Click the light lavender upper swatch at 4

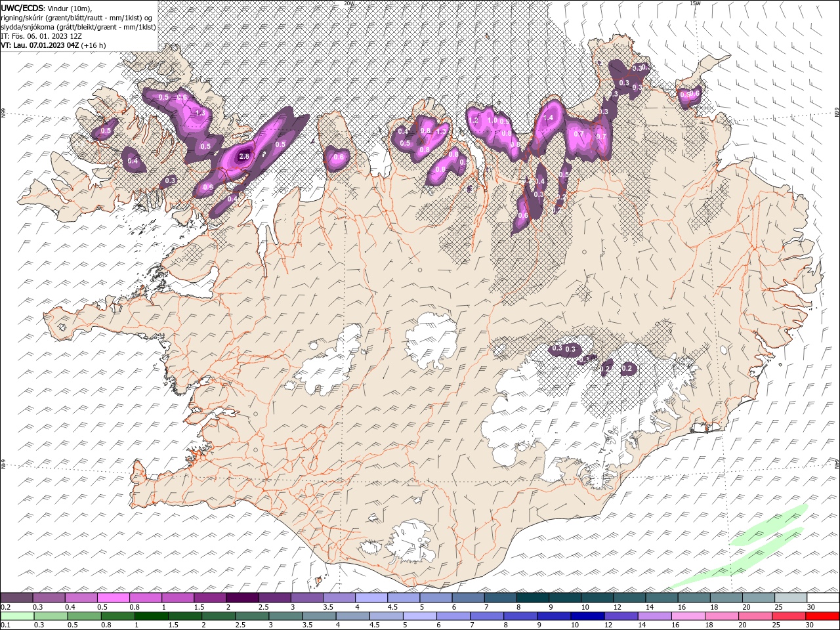(x=370, y=598)
